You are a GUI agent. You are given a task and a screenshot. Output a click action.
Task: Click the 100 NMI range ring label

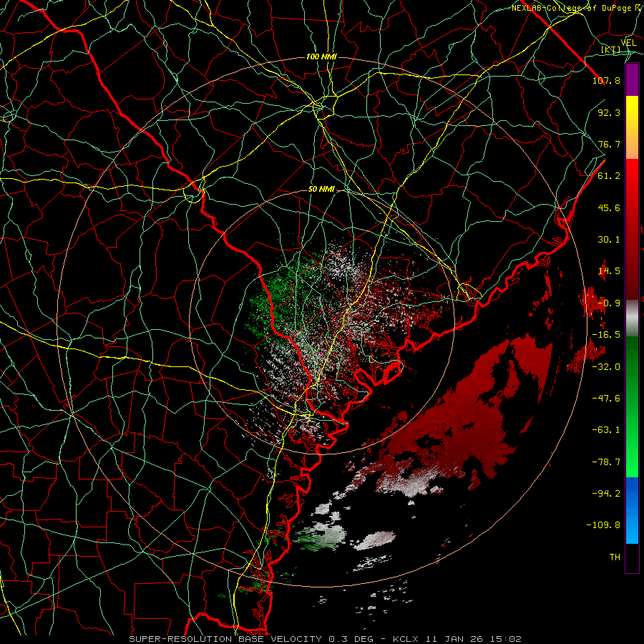point(321,57)
